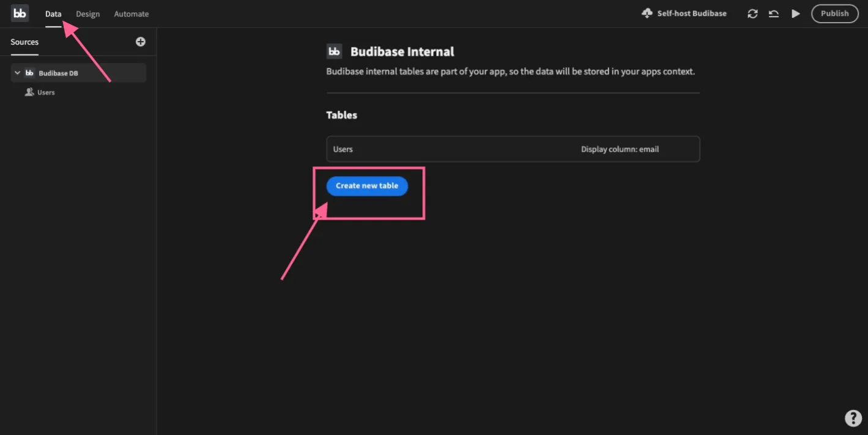Open the help question mark icon

[853, 418]
